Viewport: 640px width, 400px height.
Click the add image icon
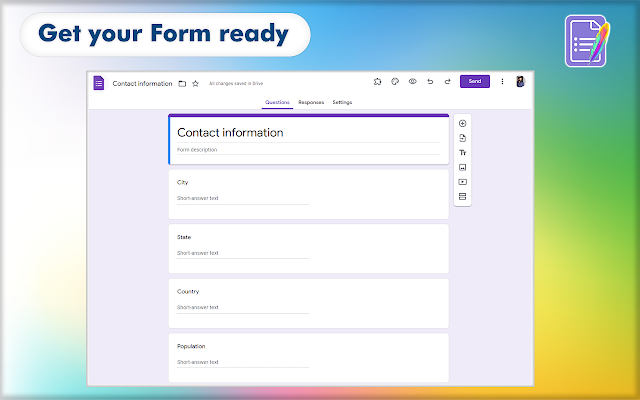pos(462,167)
